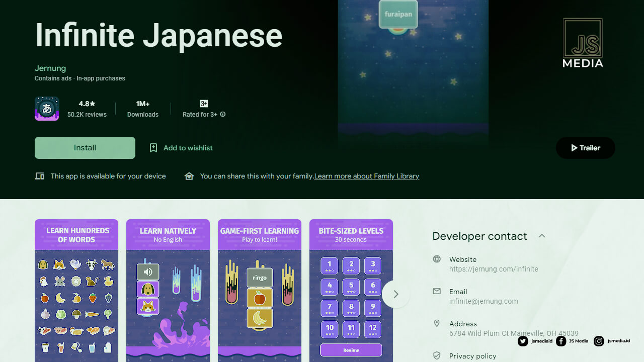Click the Website globe icon
This screenshot has height=362, width=644.
[x=437, y=259]
